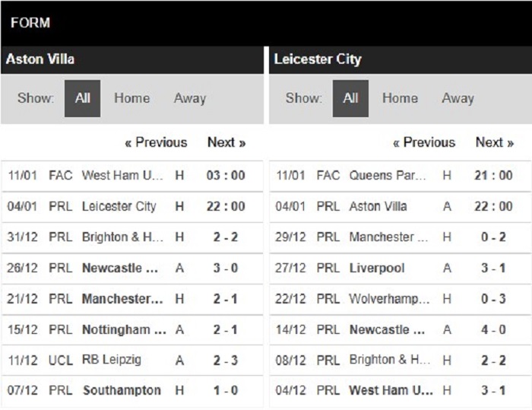Click Next link in Aston Villa panel
This screenshot has width=532, height=410.
(x=226, y=142)
